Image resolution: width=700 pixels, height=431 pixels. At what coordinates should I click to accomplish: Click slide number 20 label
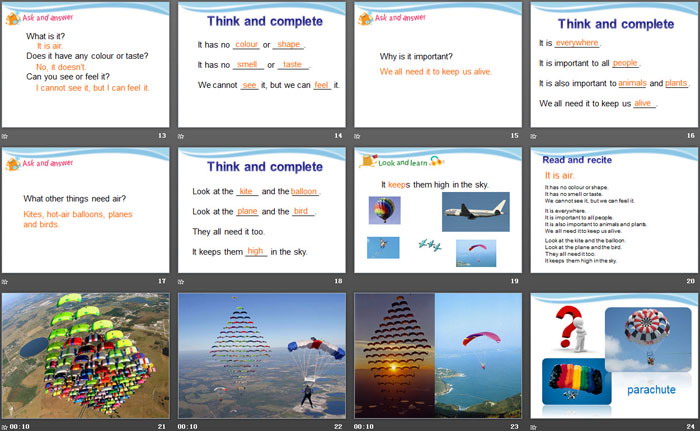tap(691, 281)
